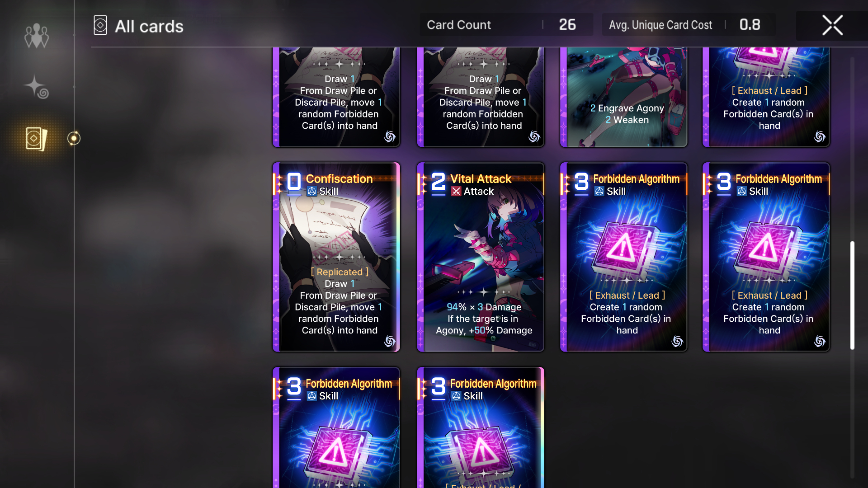868x488 pixels.
Task: Click the Skill type icon on Confiscation
Action: tap(312, 192)
